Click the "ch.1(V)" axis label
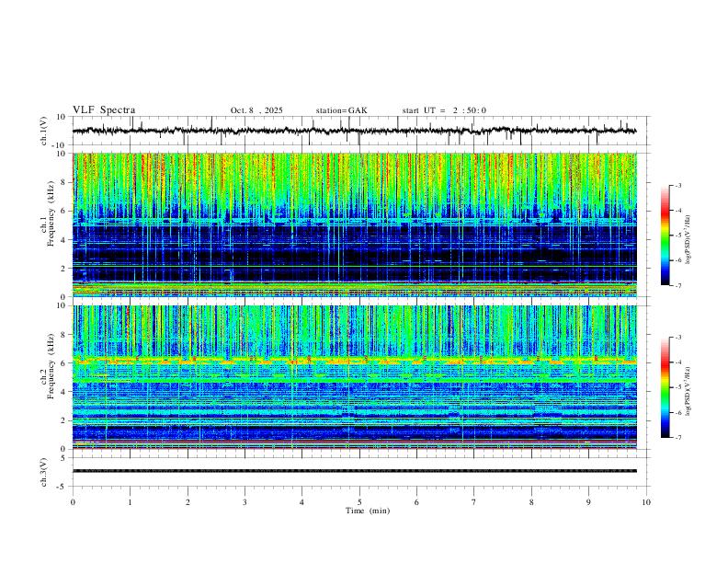 click(x=45, y=131)
